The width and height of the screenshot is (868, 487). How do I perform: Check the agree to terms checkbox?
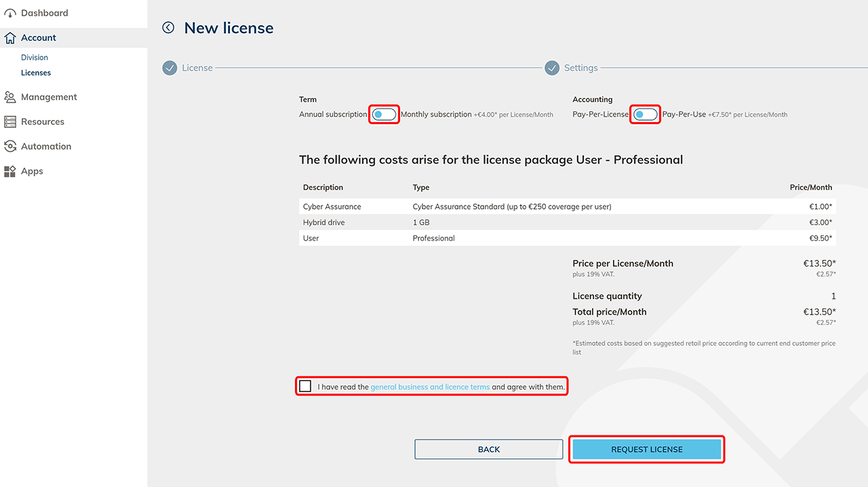pyautogui.click(x=305, y=387)
